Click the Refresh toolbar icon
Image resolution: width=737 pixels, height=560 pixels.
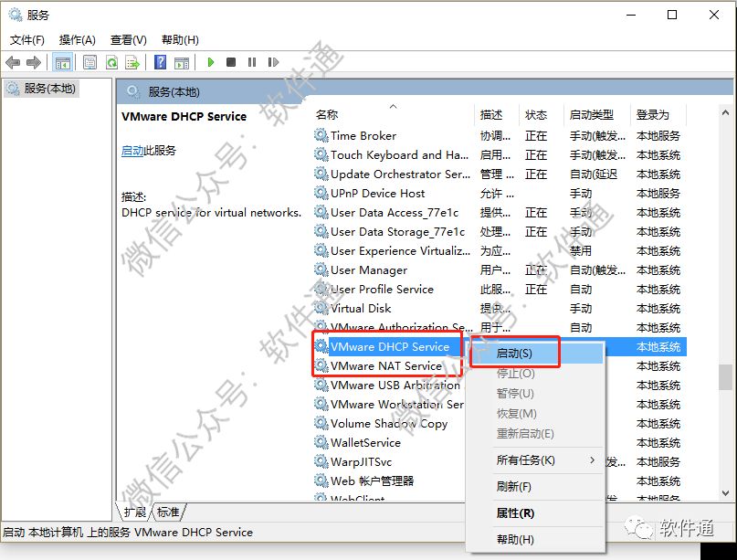pos(111,62)
